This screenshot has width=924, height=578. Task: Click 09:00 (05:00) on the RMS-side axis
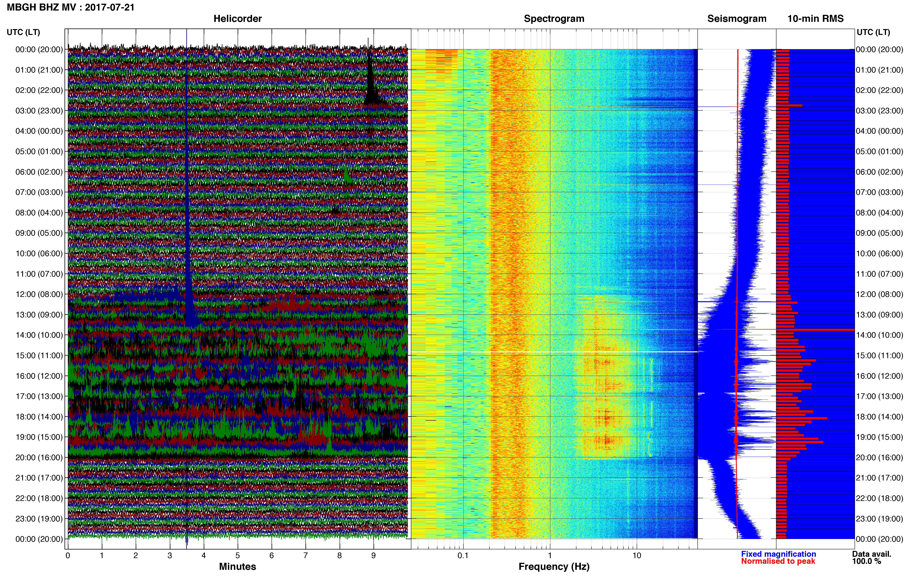click(879, 233)
